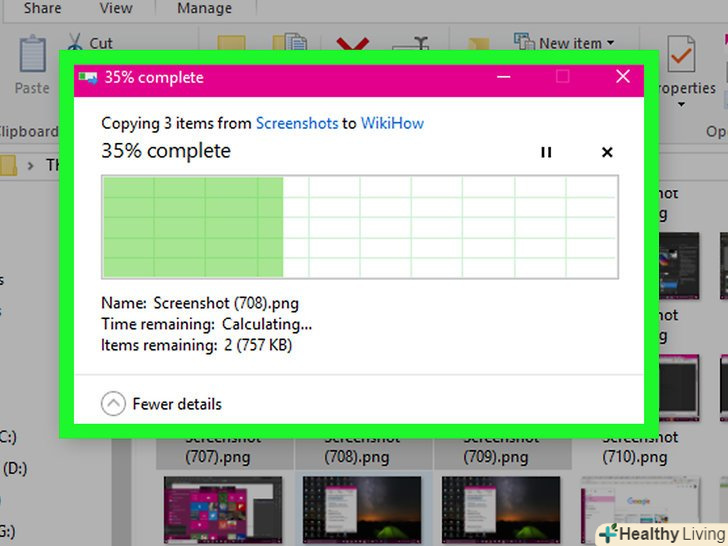The width and height of the screenshot is (728, 546).
Task: Click the red Delete X icon
Action: pos(352,44)
